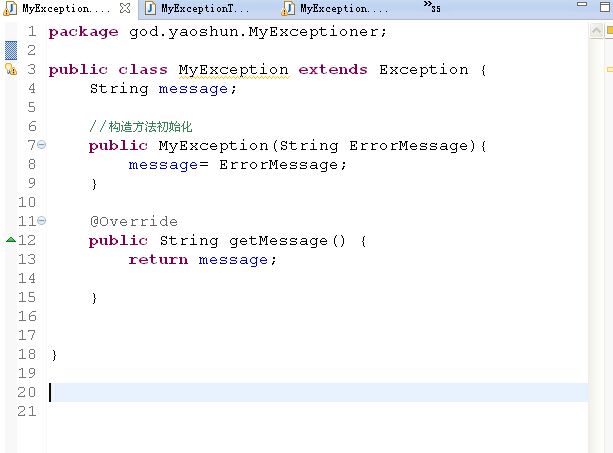Show the hidden editors list marked »35

click(431, 7)
